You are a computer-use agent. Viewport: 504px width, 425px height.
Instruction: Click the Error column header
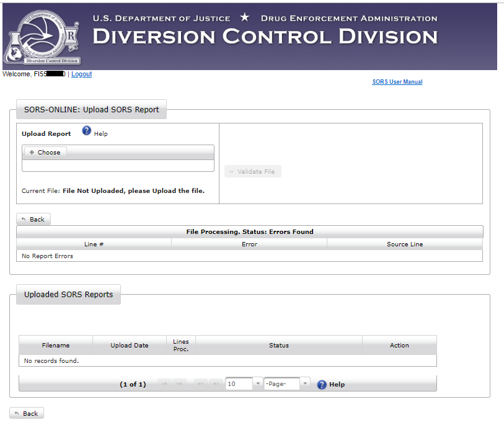click(x=249, y=244)
